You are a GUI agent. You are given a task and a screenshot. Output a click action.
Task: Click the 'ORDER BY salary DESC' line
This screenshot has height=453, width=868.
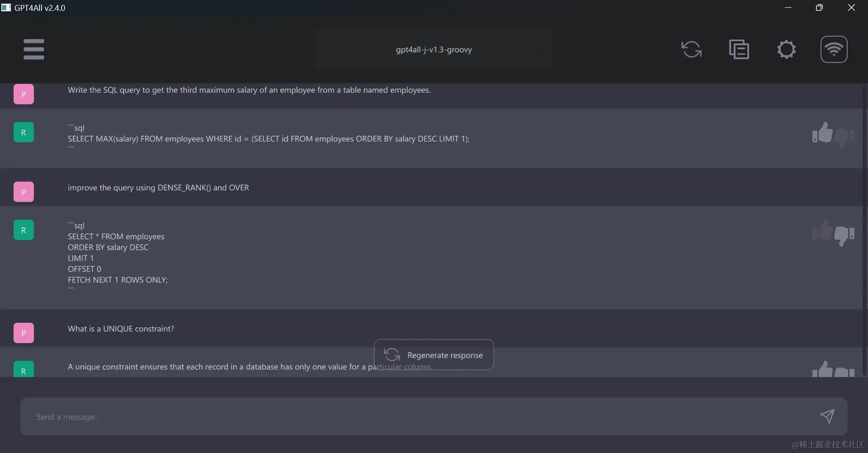point(108,247)
